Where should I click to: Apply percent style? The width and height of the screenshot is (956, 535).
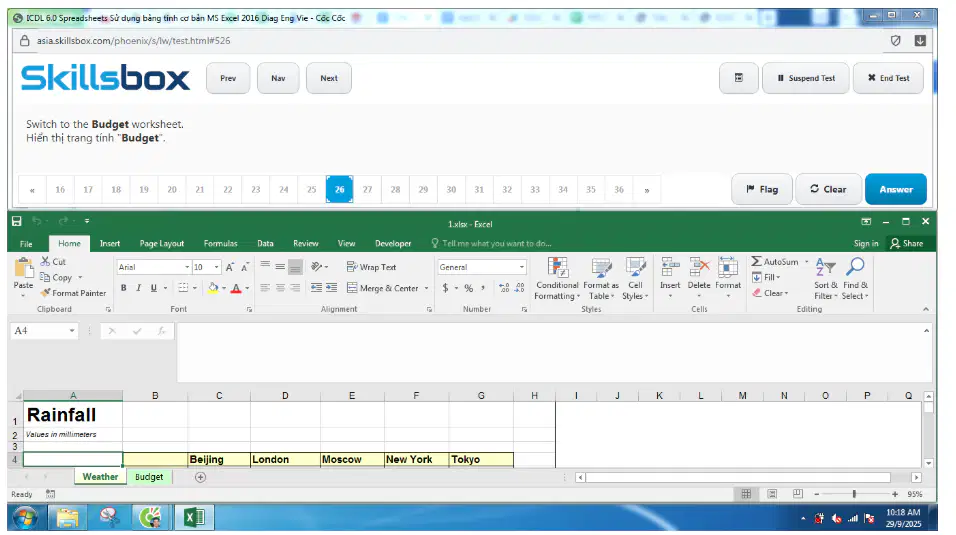click(469, 288)
